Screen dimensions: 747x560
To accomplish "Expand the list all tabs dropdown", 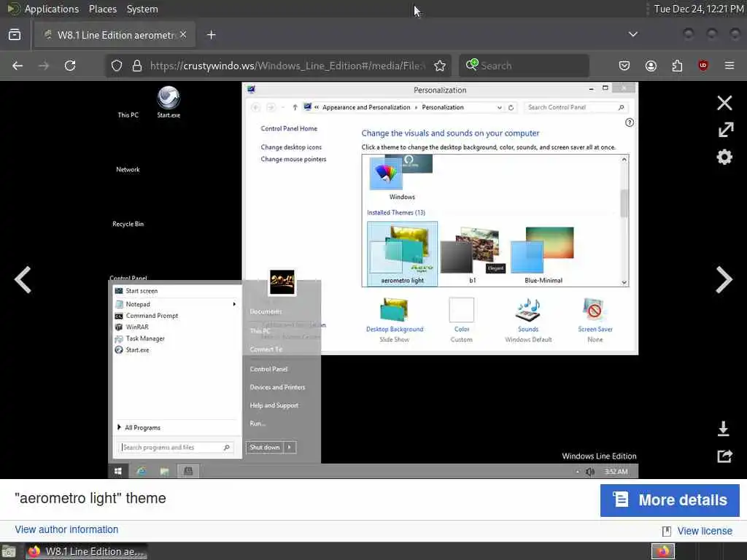I will point(632,34).
